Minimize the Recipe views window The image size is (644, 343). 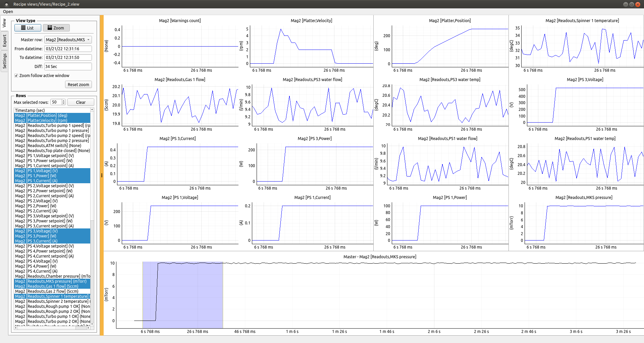pyautogui.click(x=625, y=4)
